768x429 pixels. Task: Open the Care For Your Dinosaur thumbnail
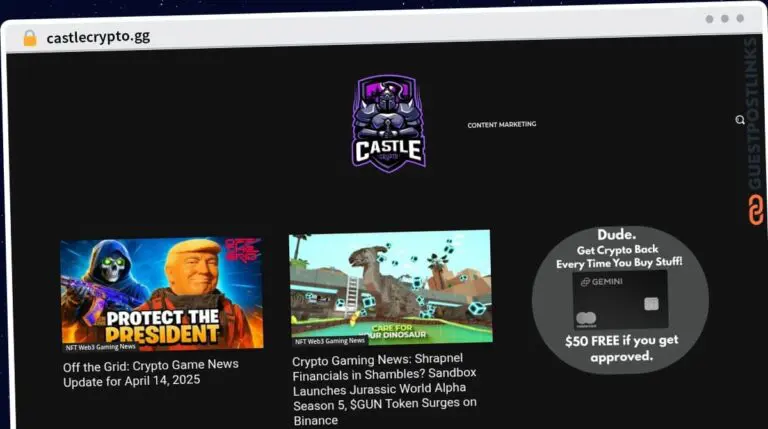pos(390,285)
